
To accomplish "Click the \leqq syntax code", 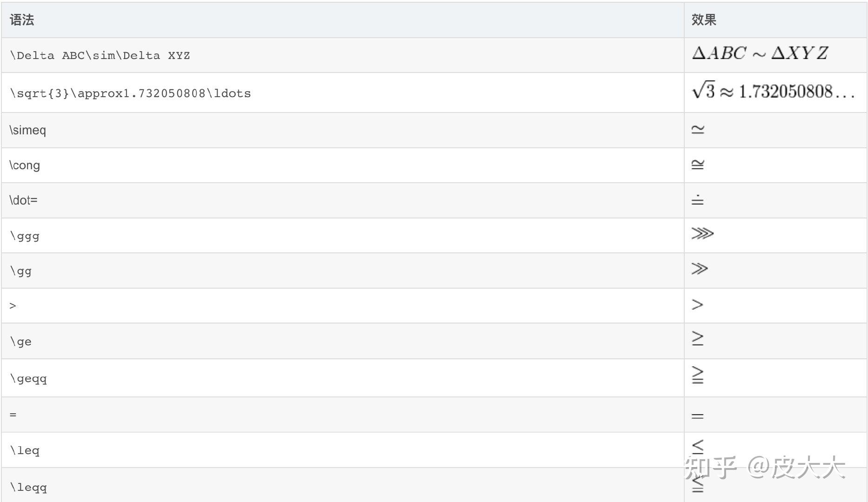I will pos(28,488).
